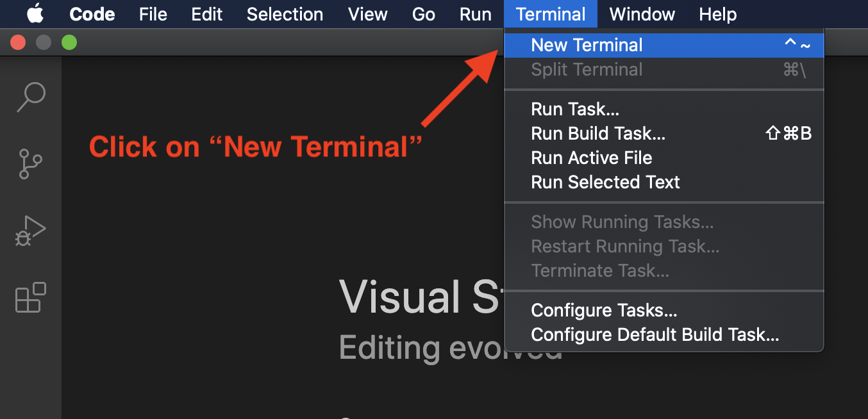Screen dimensions: 868x419
Task: Open the View menu
Action: tap(367, 13)
